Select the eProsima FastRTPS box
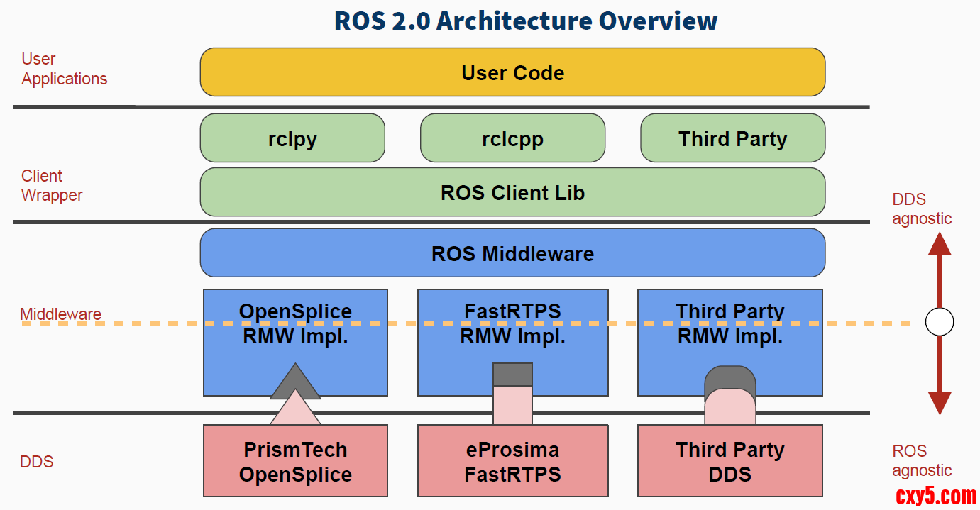This screenshot has width=980, height=510. click(512, 461)
